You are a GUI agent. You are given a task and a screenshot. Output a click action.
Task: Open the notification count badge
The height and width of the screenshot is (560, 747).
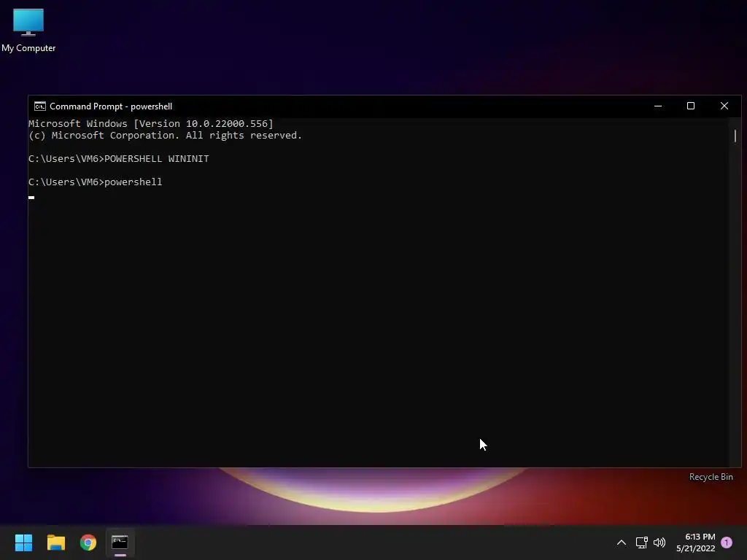[727, 542]
